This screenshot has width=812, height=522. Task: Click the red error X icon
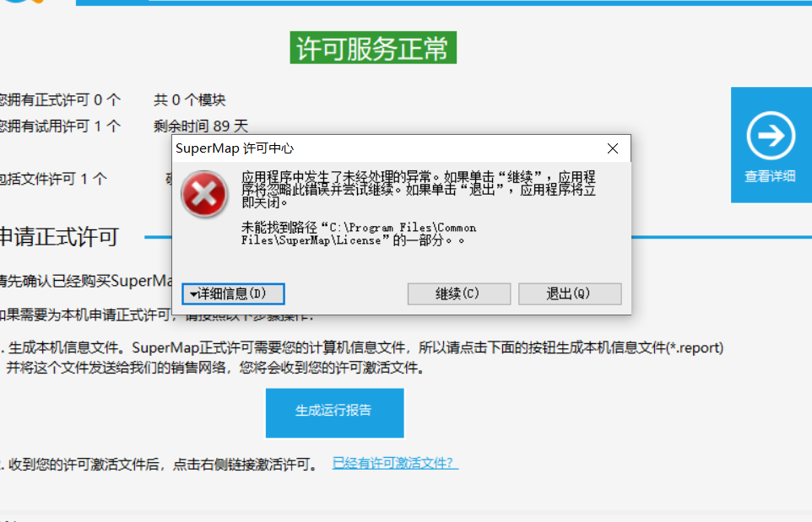coord(204,194)
